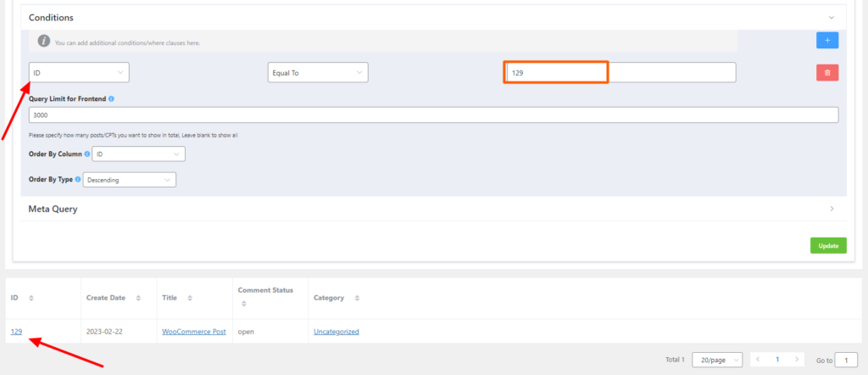Open the Descending order type dropdown

pos(130,180)
